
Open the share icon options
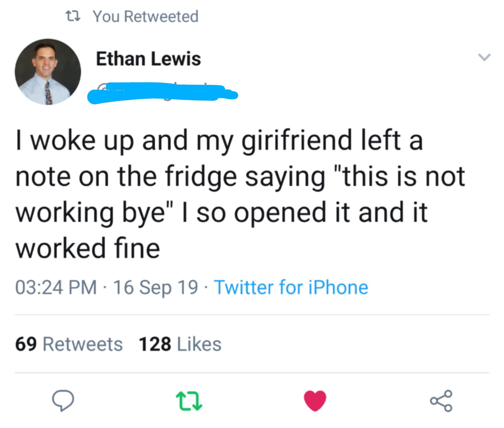point(441,401)
